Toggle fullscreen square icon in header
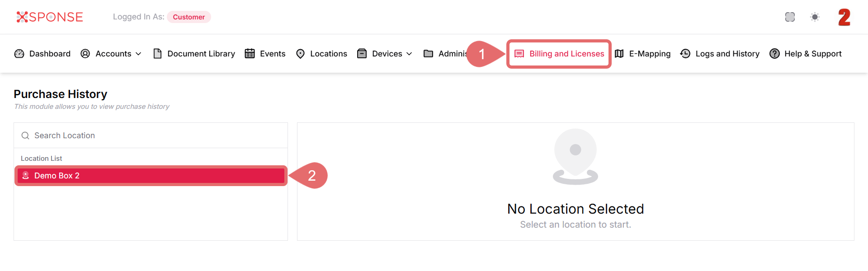Screen dimensions: 868x271 tap(790, 17)
